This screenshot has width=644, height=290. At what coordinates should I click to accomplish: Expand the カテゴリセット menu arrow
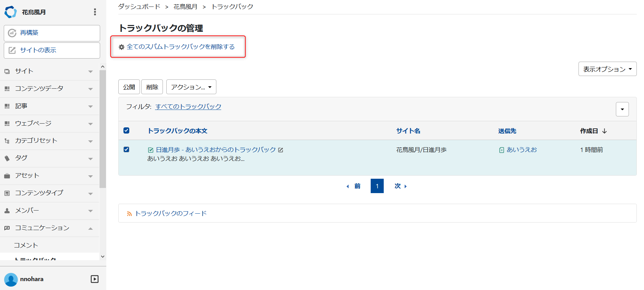click(91, 141)
